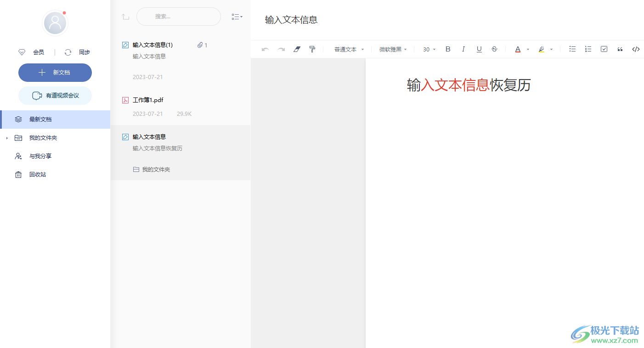Click the 2023-07-21 date under 输入文本信息(1)

148,77
